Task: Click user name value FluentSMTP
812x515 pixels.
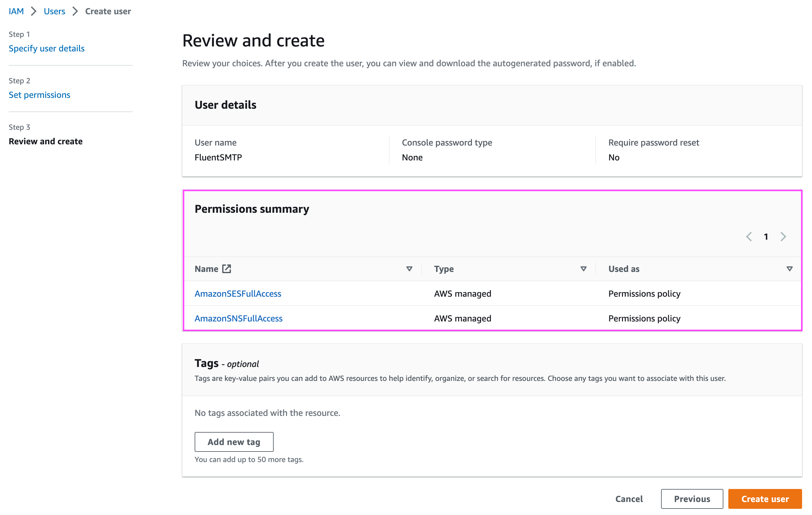Action: pos(218,157)
